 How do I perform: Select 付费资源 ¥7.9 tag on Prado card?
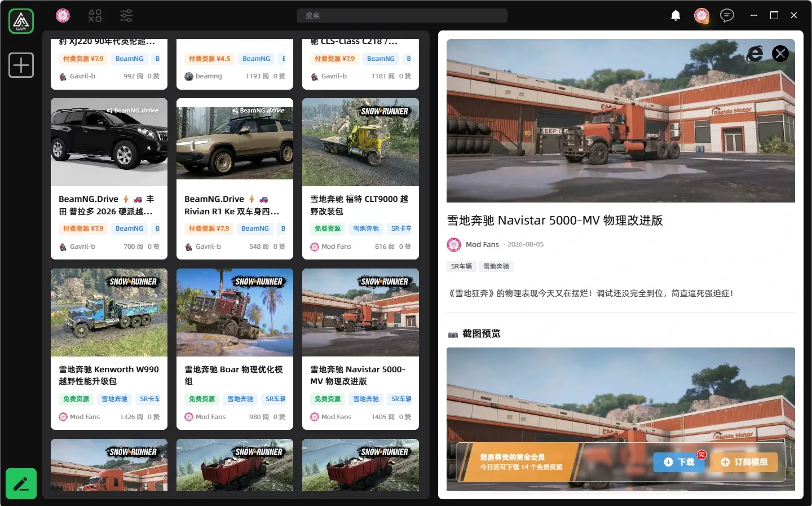tap(83, 228)
